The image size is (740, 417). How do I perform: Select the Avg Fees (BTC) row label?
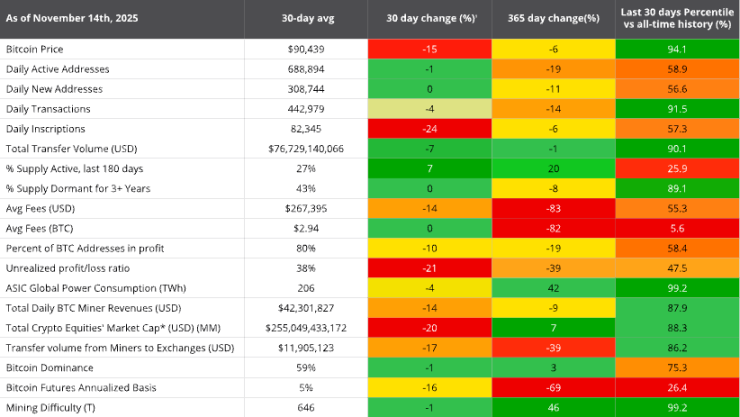40,228
